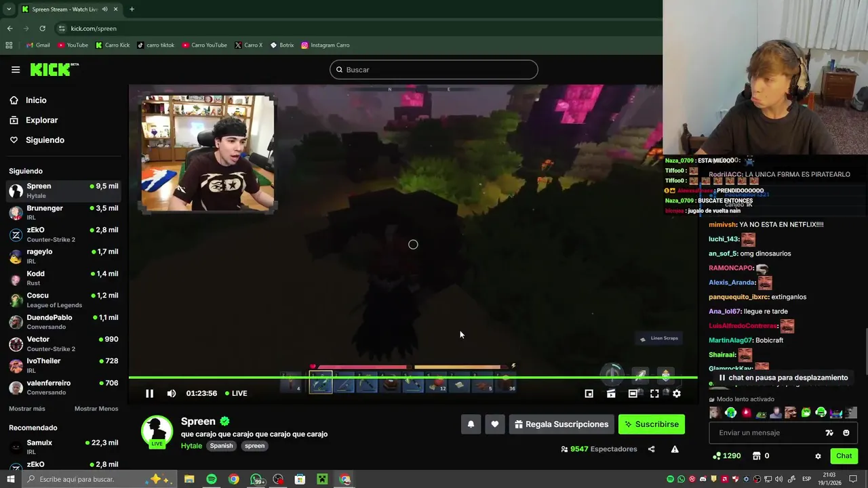Open mini player mode in video controls
The height and width of the screenshot is (488, 868).
[589, 393]
